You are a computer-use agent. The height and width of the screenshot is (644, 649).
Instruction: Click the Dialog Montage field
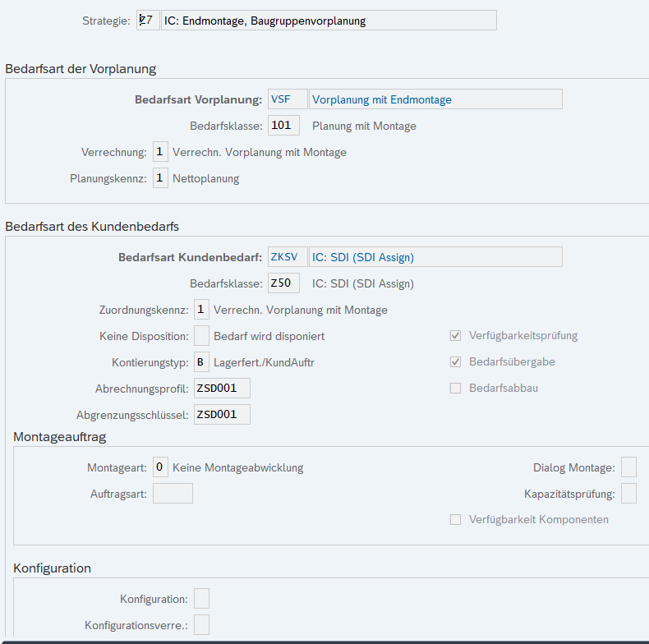[x=628, y=467]
